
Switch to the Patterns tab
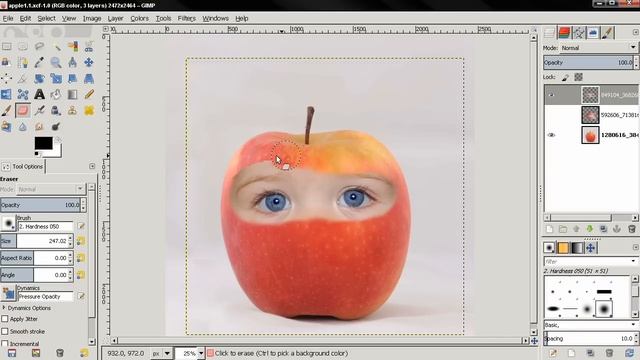click(563, 248)
